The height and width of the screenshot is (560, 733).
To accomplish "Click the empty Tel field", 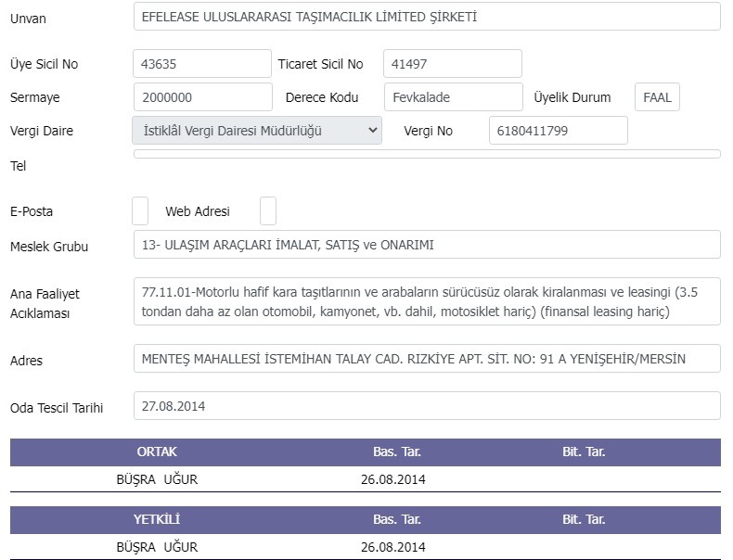I will pyautogui.click(x=427, y=154).
